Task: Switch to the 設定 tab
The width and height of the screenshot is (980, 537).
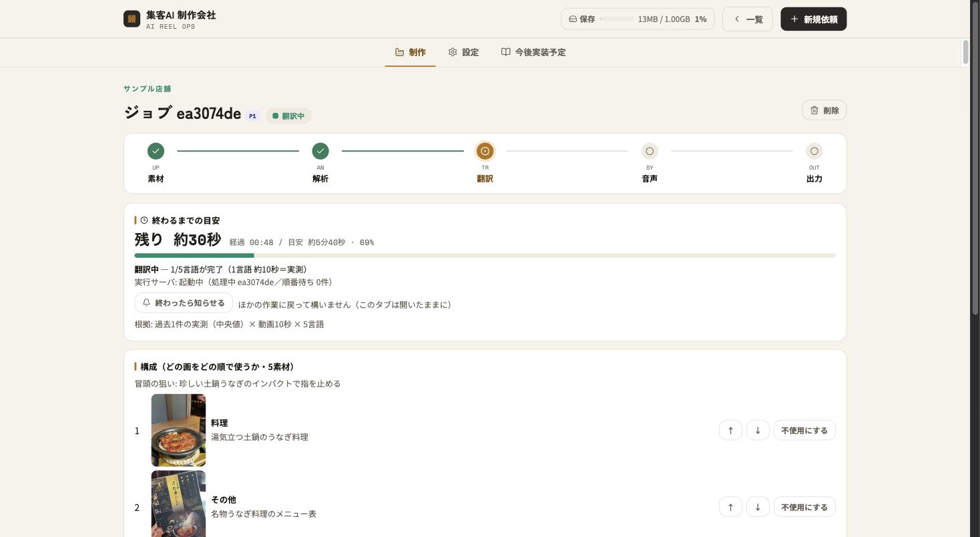Action: 463,52
